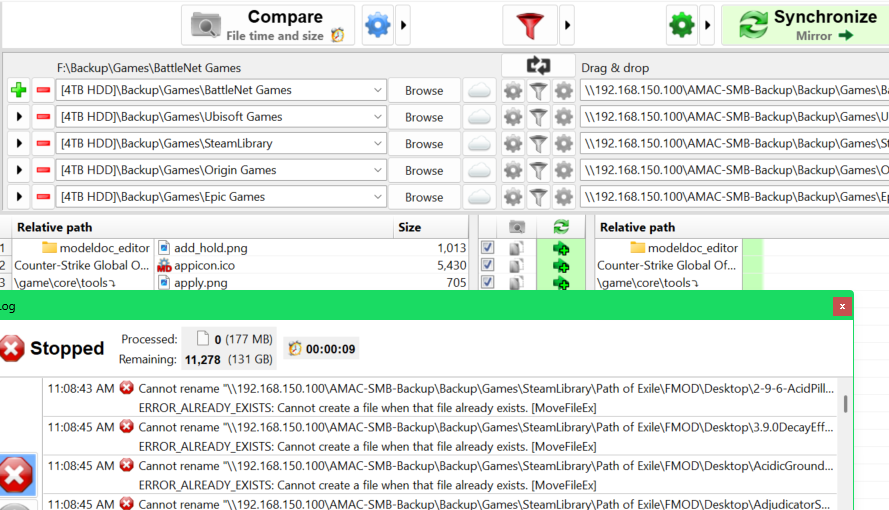Remove the SteamLibrary folder pair
Screen dimensions: 889x510
click(43, 143)
